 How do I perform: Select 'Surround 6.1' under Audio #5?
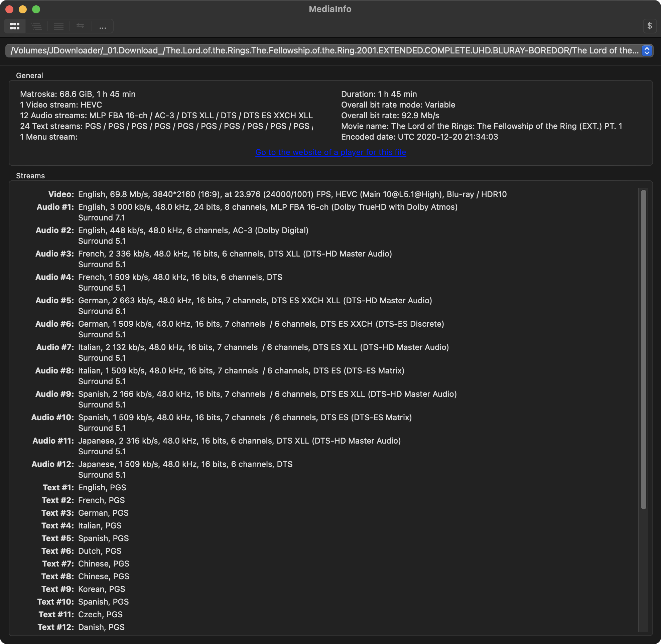102,311
